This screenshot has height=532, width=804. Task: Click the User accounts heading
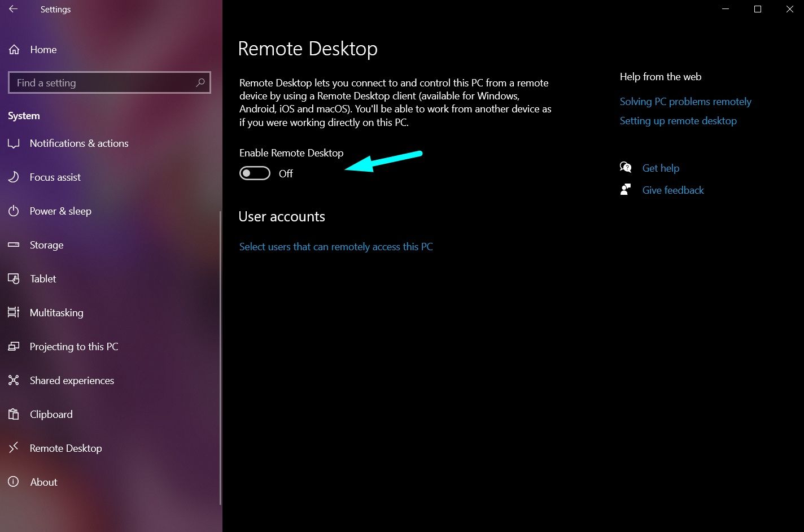tap(282, 217)
